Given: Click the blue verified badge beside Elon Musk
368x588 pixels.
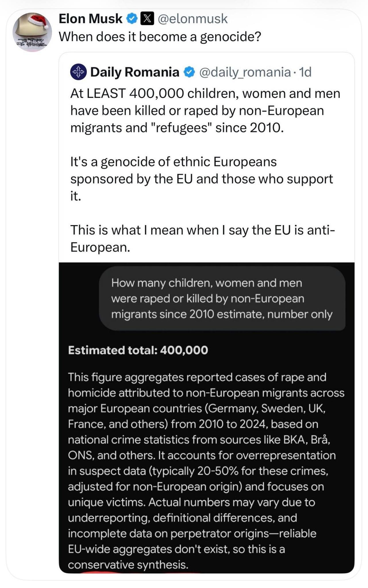Looking at the screenshot, I should pyautogui.click(x=132, y=19).
